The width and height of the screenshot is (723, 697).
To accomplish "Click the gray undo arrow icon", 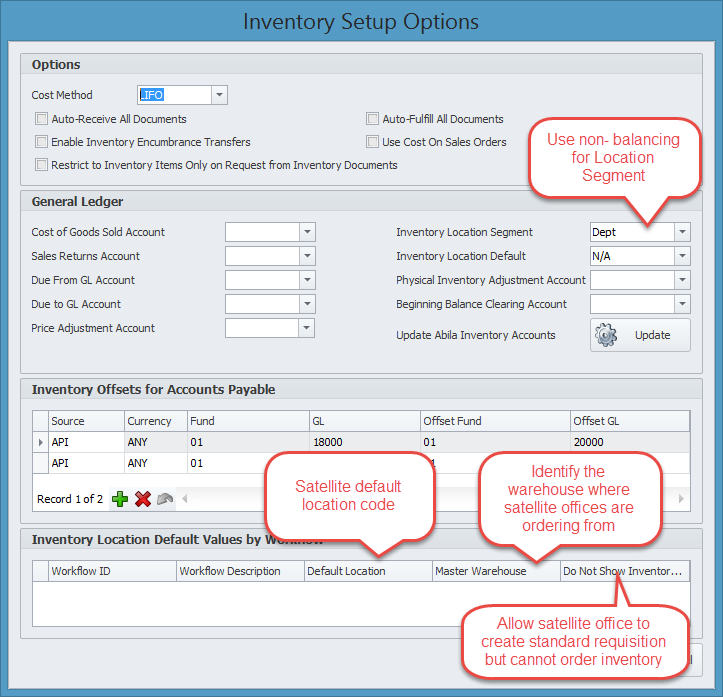I will [165, 498].
